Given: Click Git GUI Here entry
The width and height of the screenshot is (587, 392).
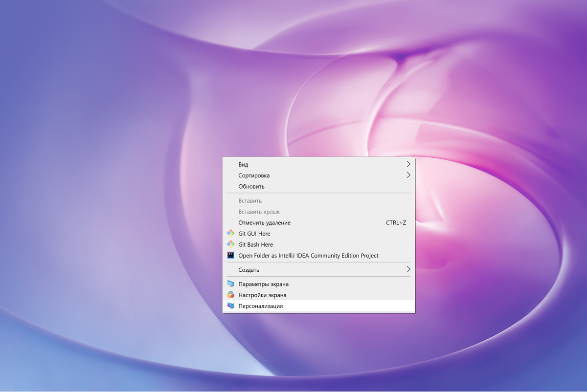Looking at the screenshot, I should click(x=319, y=234).
